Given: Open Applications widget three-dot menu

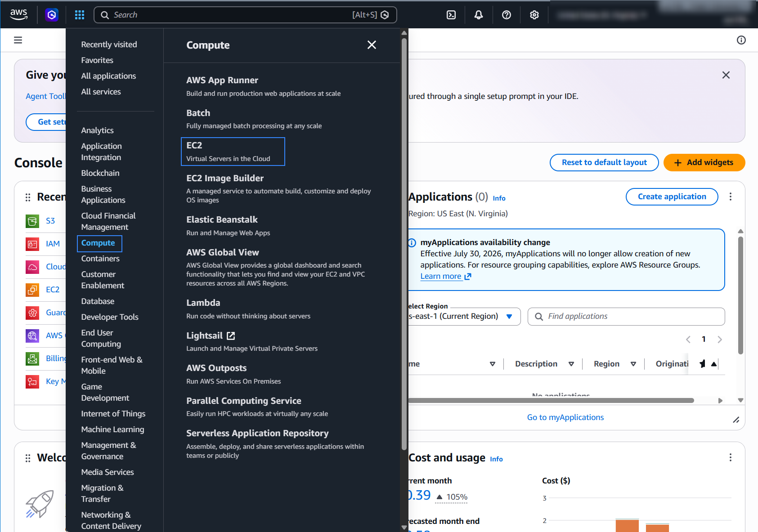Looking at the screenshot, I should point(731,197).
